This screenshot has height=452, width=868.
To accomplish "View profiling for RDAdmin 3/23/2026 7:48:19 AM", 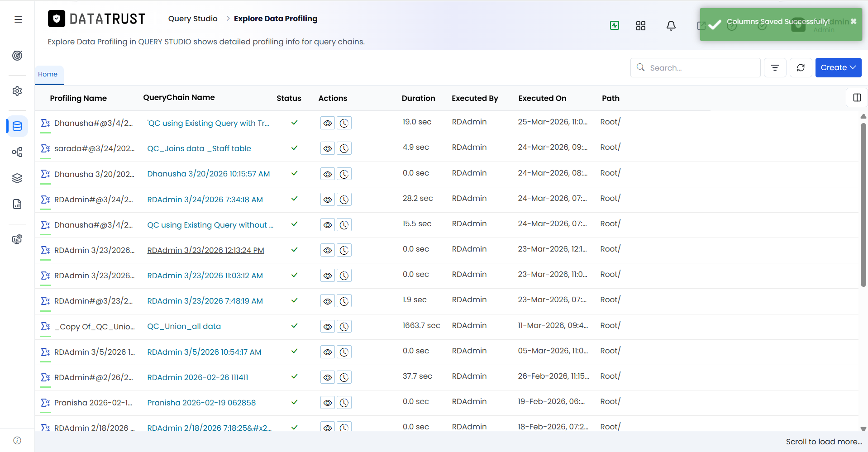I will tap(328, 301).
